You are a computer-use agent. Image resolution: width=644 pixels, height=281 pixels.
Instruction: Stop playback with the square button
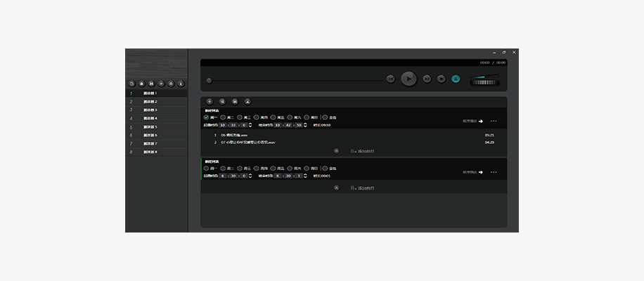pos(441,79)
